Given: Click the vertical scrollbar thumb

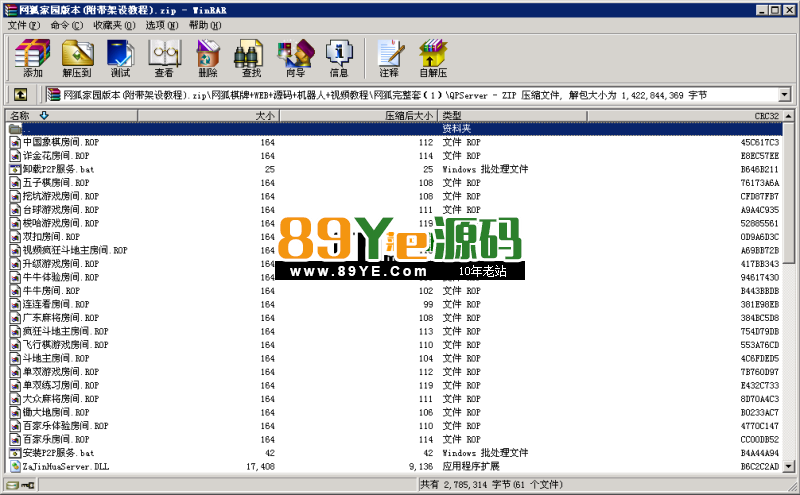Looking at the screenshot, I should click(x=788, y=193).
